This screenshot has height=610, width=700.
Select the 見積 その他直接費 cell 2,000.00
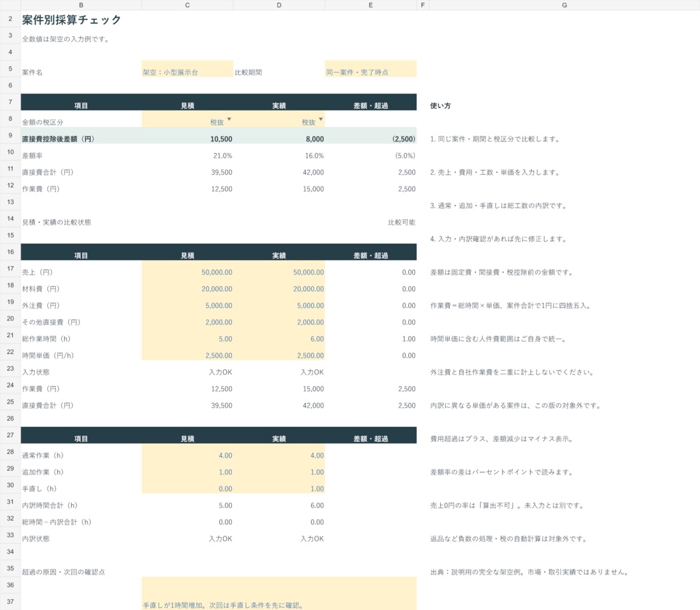click(187, 318)
